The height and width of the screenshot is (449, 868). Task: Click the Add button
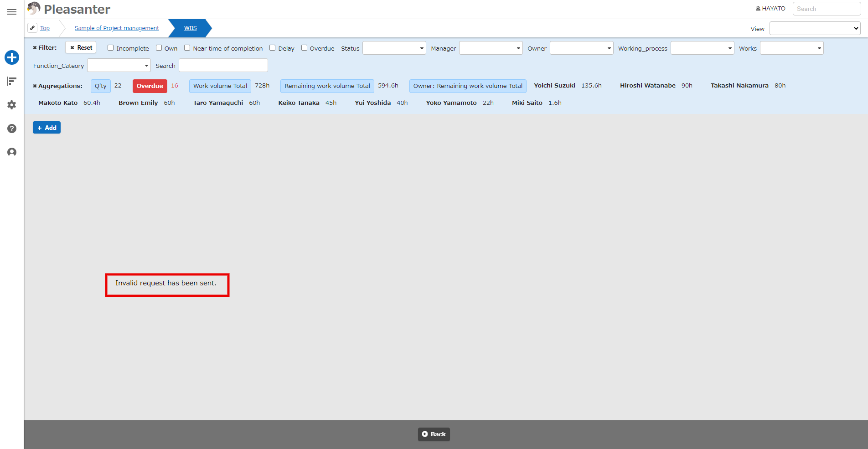(46, 128)
